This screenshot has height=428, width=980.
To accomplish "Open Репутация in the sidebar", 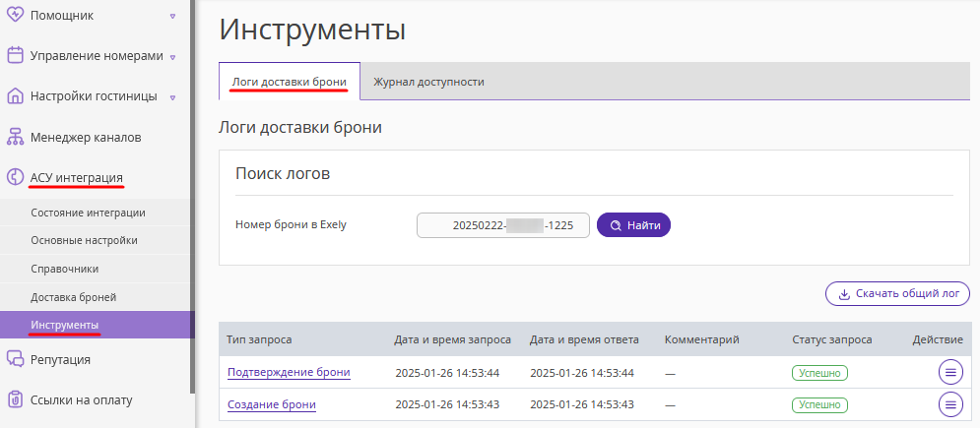I will point(61,359).
